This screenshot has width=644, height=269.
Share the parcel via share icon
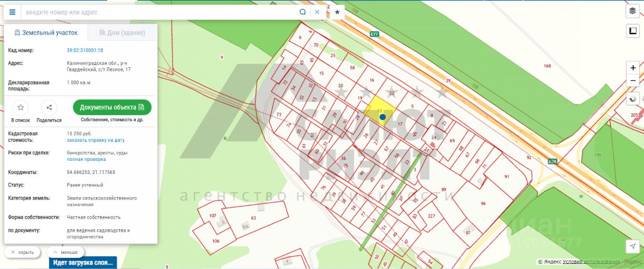(49, 107)
